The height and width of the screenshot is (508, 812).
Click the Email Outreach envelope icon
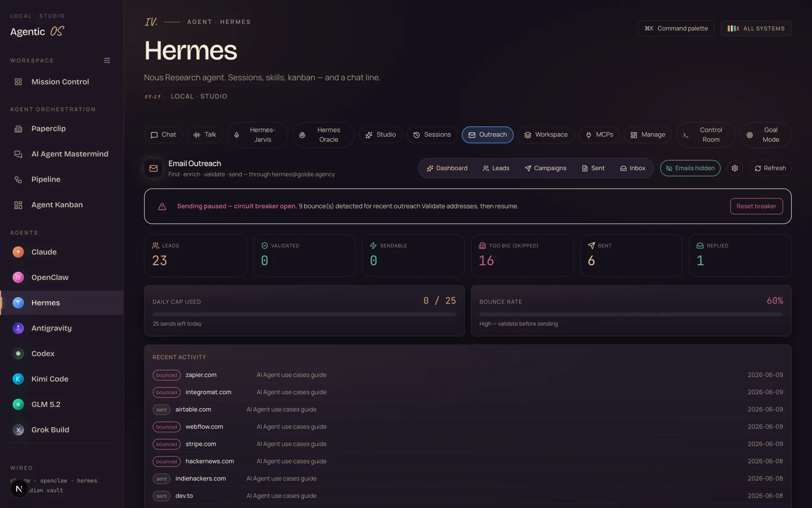coord(153,168)
